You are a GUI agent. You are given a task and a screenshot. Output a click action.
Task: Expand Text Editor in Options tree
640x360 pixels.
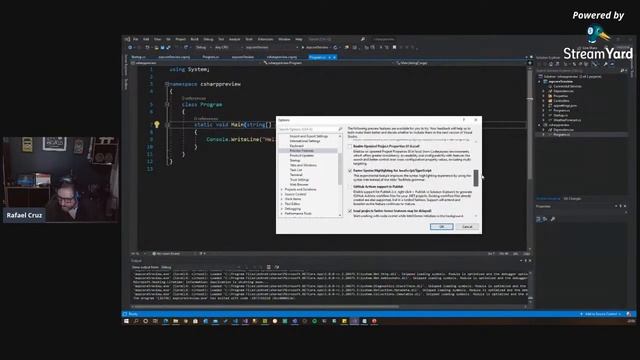point(282,204)
